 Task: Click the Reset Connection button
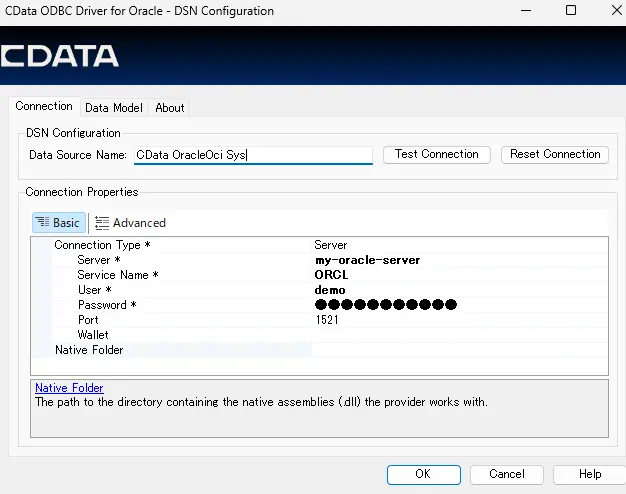pos(555,154)
